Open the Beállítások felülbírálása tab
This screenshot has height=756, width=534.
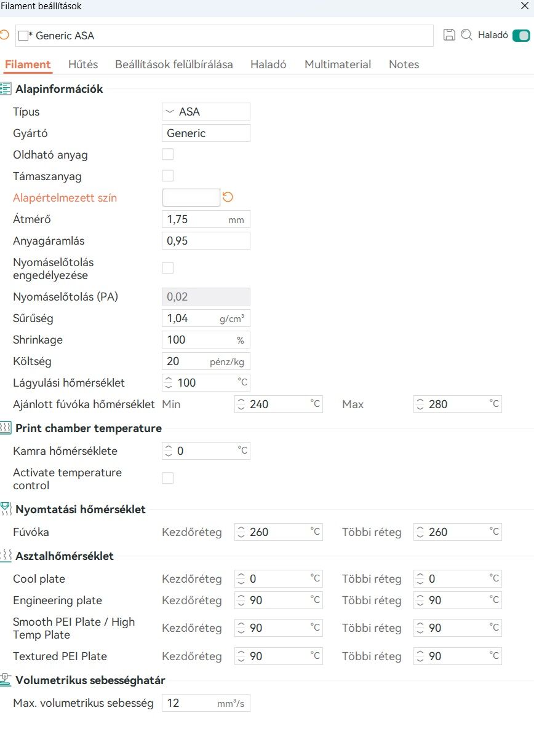coord(174,65)
